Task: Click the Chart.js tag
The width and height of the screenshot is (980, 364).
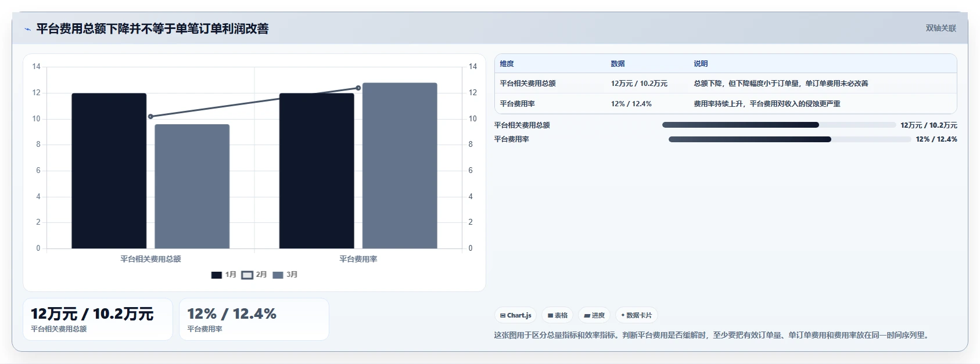Action: coord(515,315)
